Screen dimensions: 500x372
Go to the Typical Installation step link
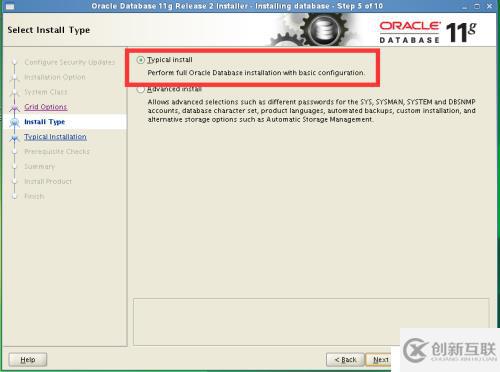[x=55, y=137]
